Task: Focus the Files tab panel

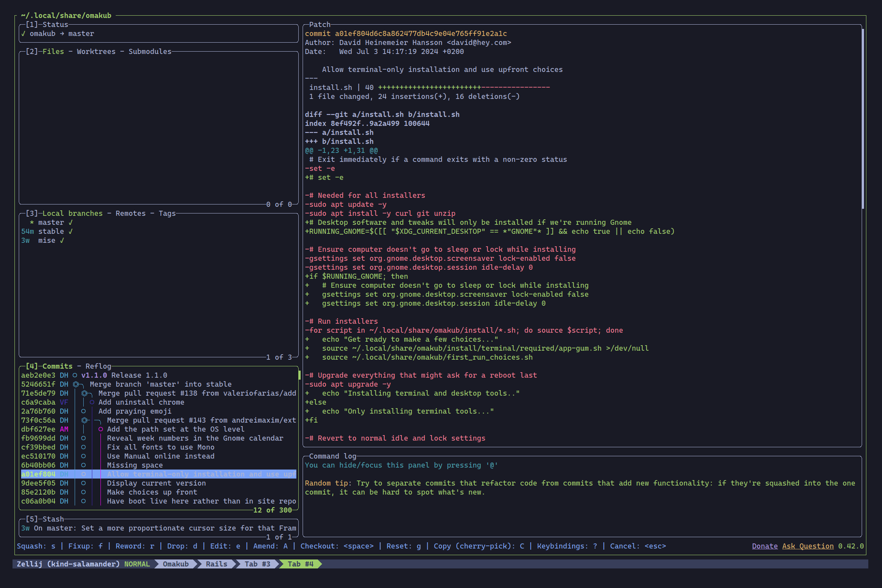Action: pyautogui.click(x=53, y=52)
